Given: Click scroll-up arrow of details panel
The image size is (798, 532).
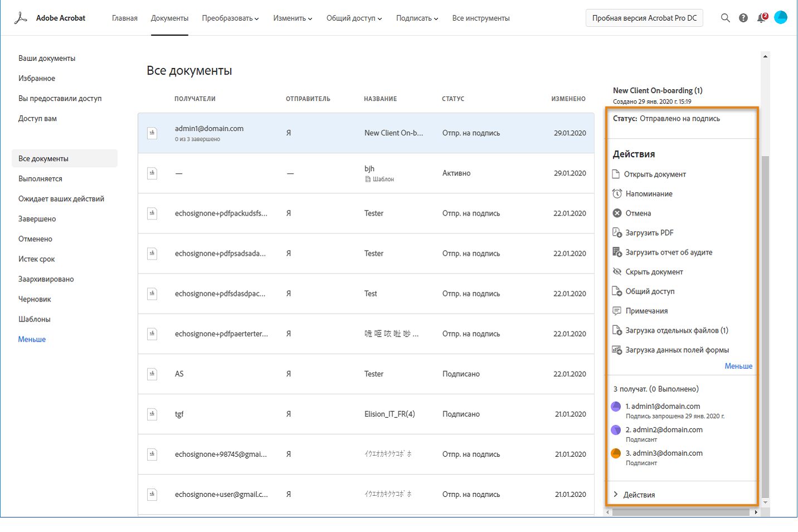Looking at the screenshot, I should [x=765, y=56].
